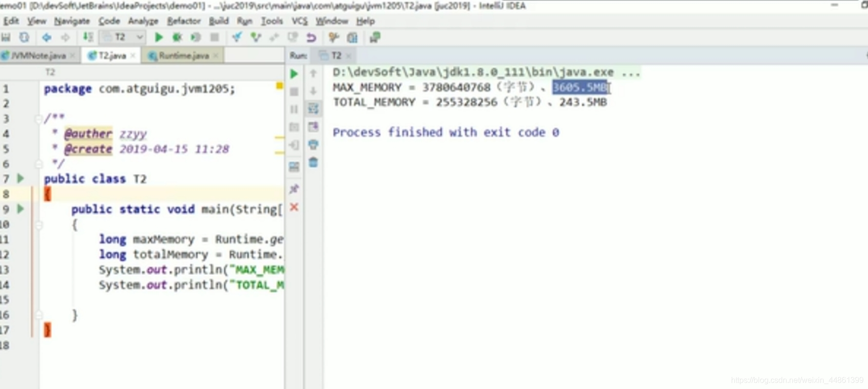Open the View menu

pos(37,21)
